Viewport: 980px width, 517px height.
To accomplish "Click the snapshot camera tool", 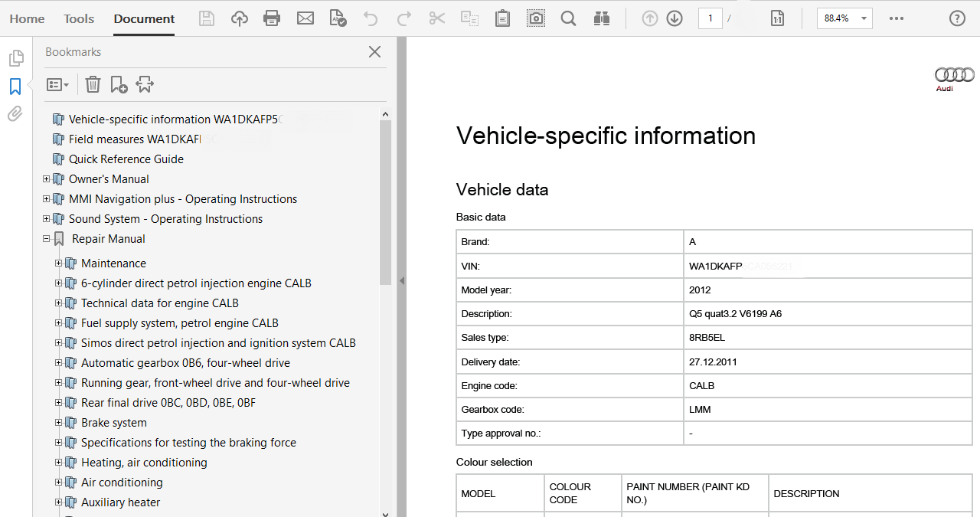I will (536, 18).
